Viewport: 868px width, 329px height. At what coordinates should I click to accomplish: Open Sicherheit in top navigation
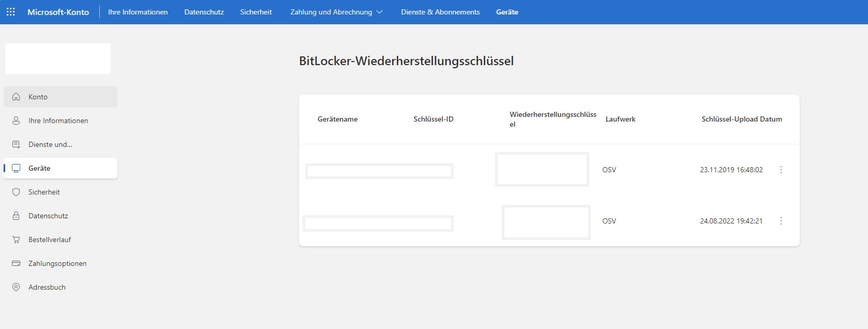point(256,12)
